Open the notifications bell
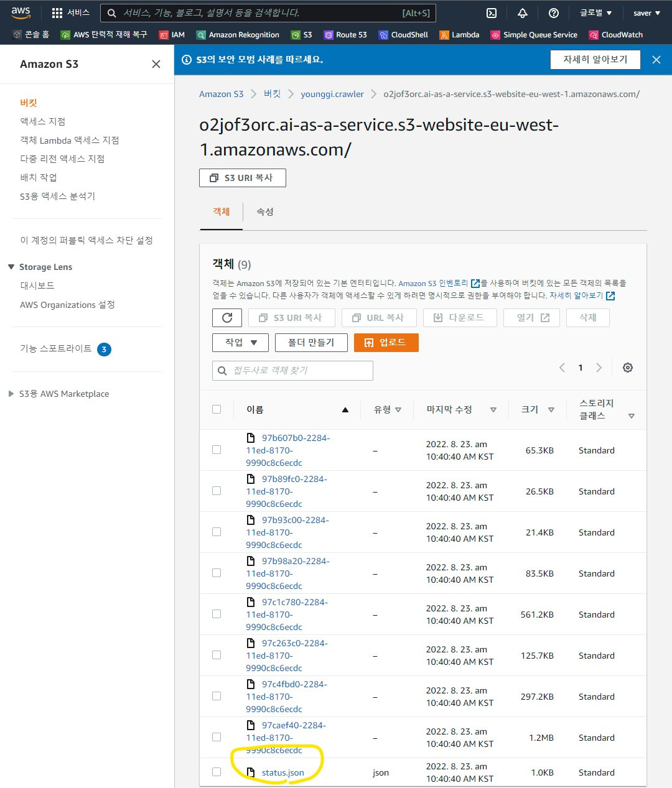The image size is (672, 788). point(522,12)
